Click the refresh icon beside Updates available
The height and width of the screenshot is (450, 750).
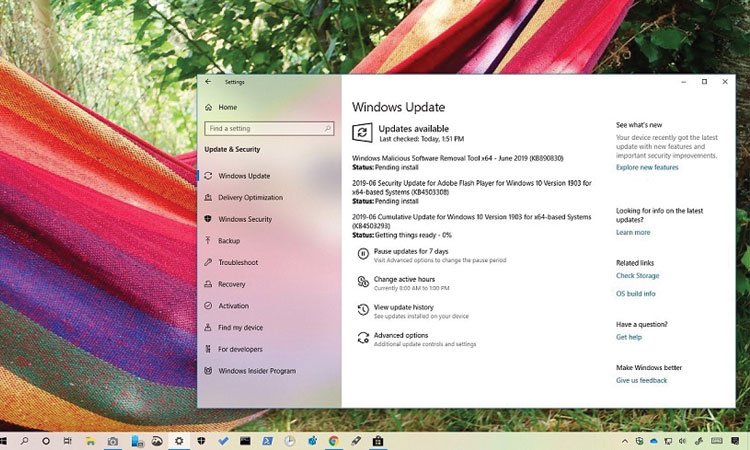tap(362, 132)
